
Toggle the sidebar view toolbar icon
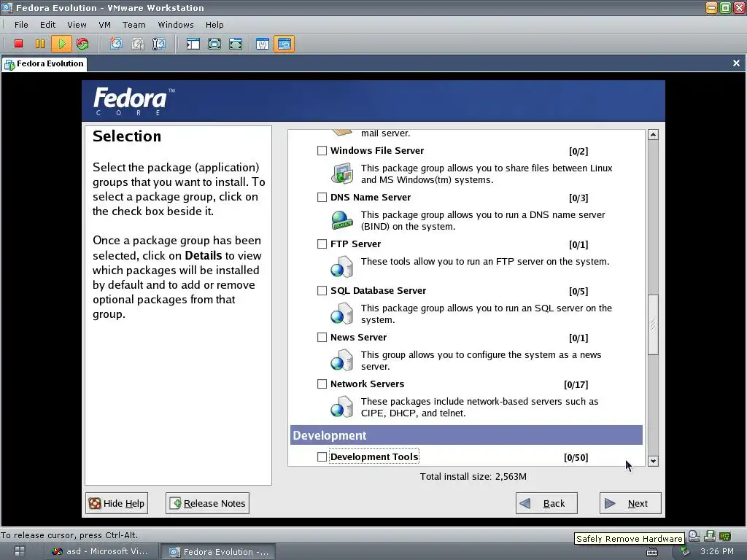[x=193, y=44]
